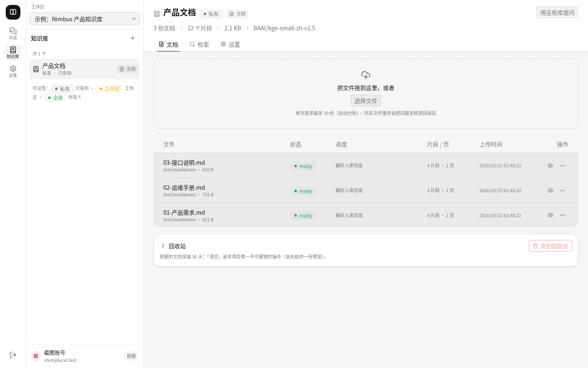Image resolution: width=588 pixels, height=368 pixels.
Task: Click the 上传时间 column header
Action: point(491,144)
